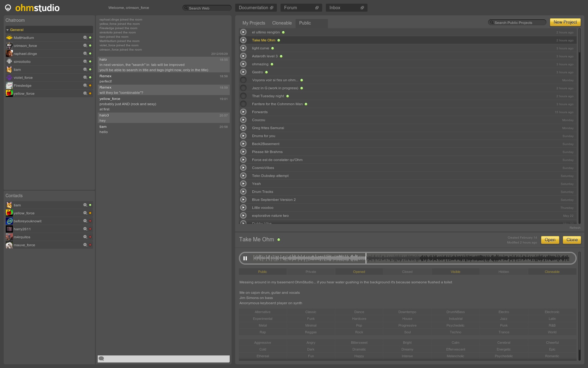Play the Forwards project preview
588x368 pixels.
(243, 112)
